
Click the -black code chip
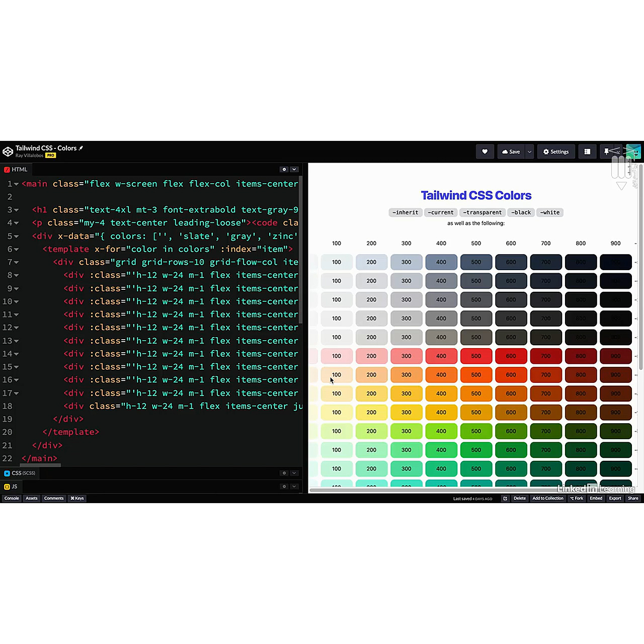coord(521,212)
